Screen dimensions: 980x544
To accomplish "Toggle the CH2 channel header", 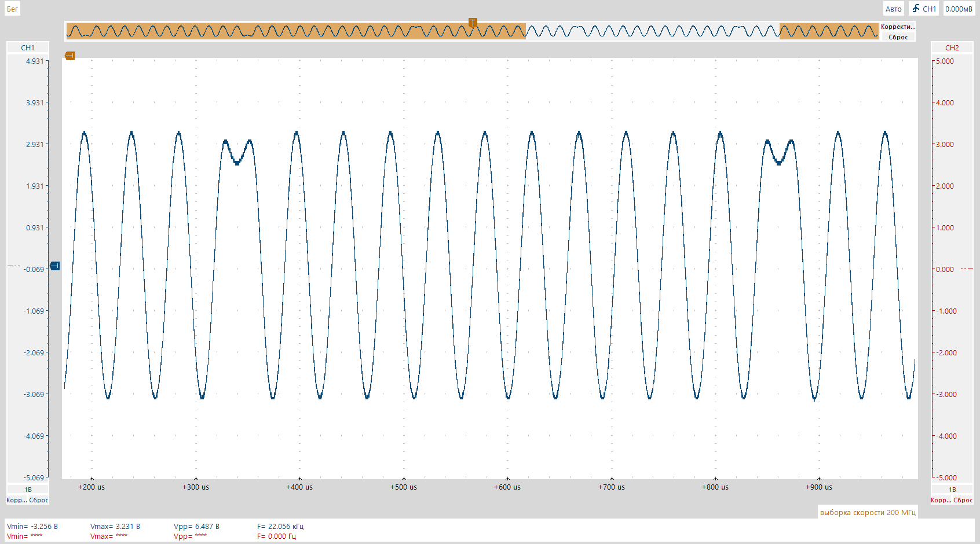I will click(952, 47).
